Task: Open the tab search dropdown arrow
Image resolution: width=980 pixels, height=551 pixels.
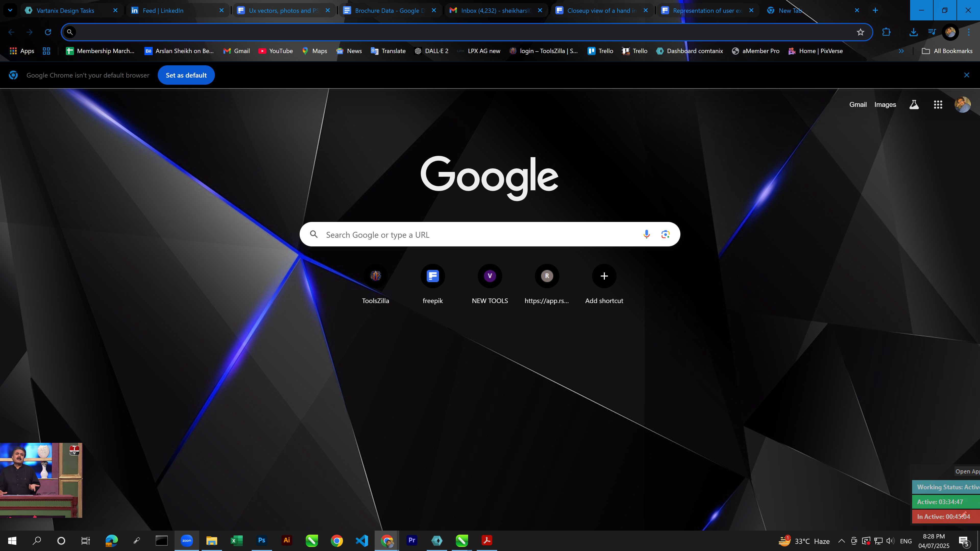Action: 10,10
